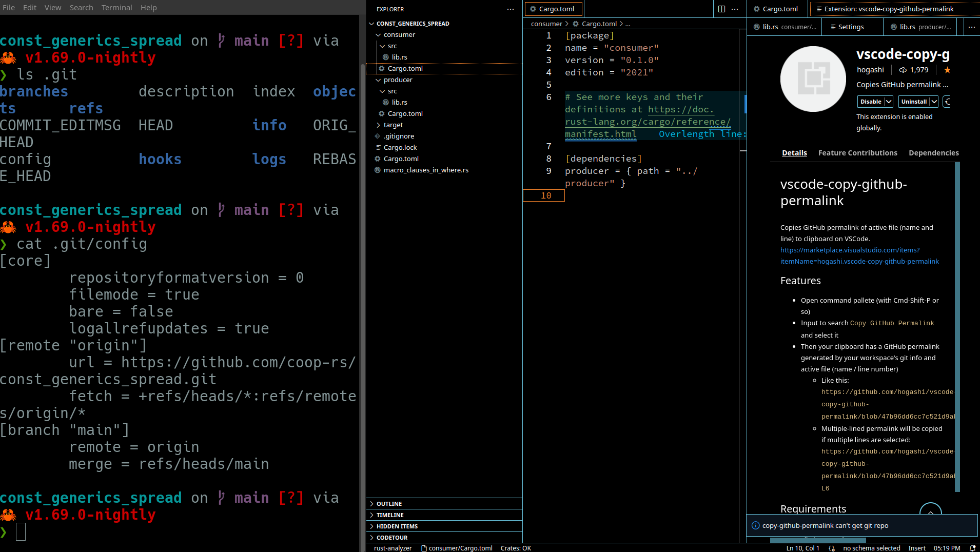Open right editor group more actions
This screenshot has height=552, width=980.
click(971, 27)
